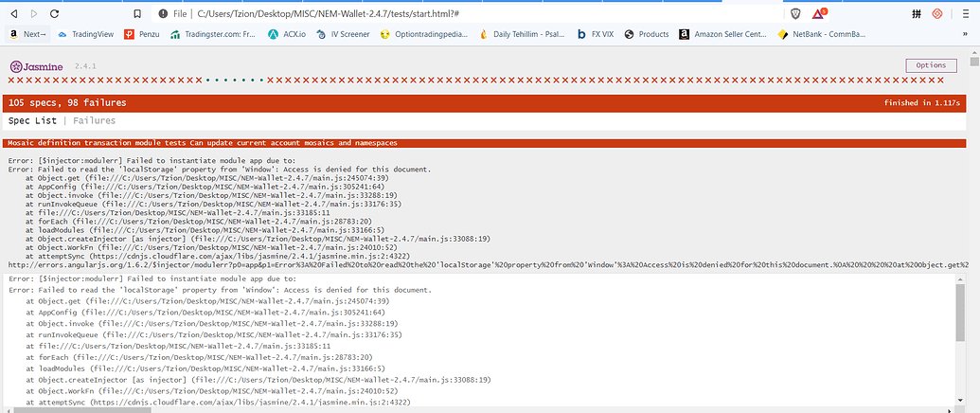Click the page vertical scrollbar thumb
The image size is (980, 413).
[x=973, y=61]
